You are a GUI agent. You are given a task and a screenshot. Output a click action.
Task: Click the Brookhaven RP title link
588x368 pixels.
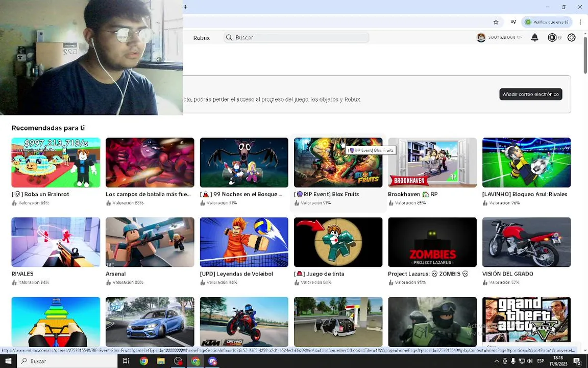tap(413, 194)
